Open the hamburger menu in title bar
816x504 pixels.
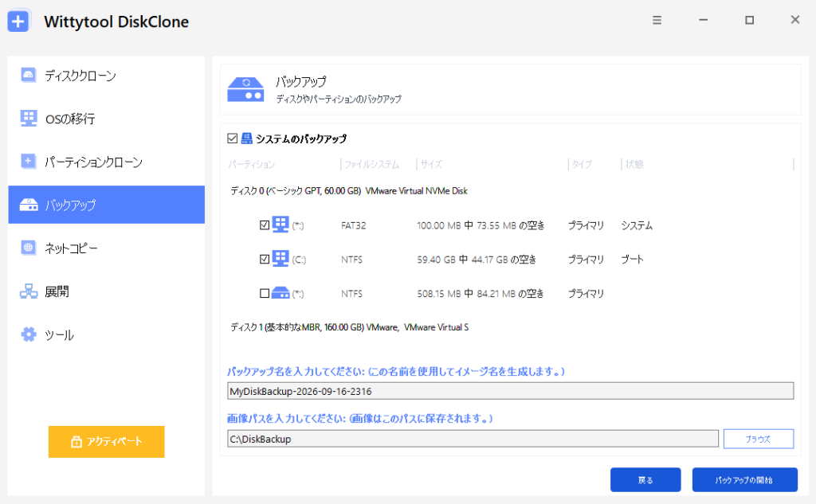(x=657, y=20)
